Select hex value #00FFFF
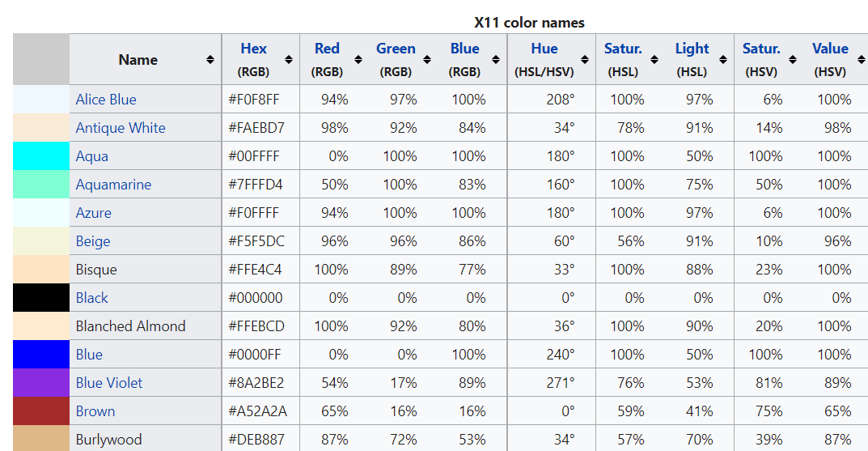Image resolution: width=868 pixels, height=451 pixels. click(253, 156)
